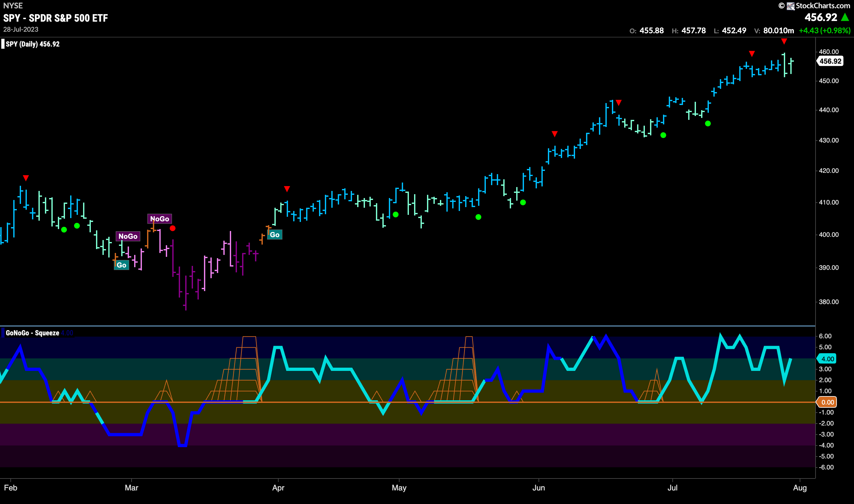The width and height of the screenshot is (854, 504).
Task: Click the Aug label on the time axis
Action: (x=800, y=488)
